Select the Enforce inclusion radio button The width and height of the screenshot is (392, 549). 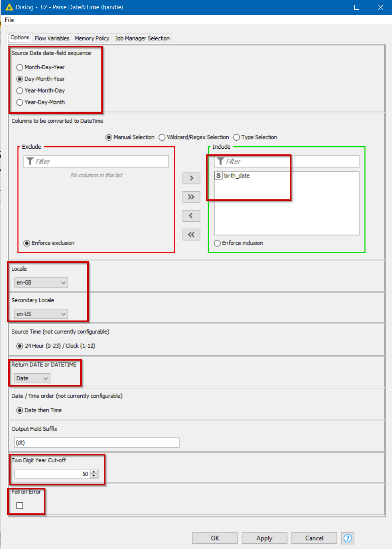point(217,243)
